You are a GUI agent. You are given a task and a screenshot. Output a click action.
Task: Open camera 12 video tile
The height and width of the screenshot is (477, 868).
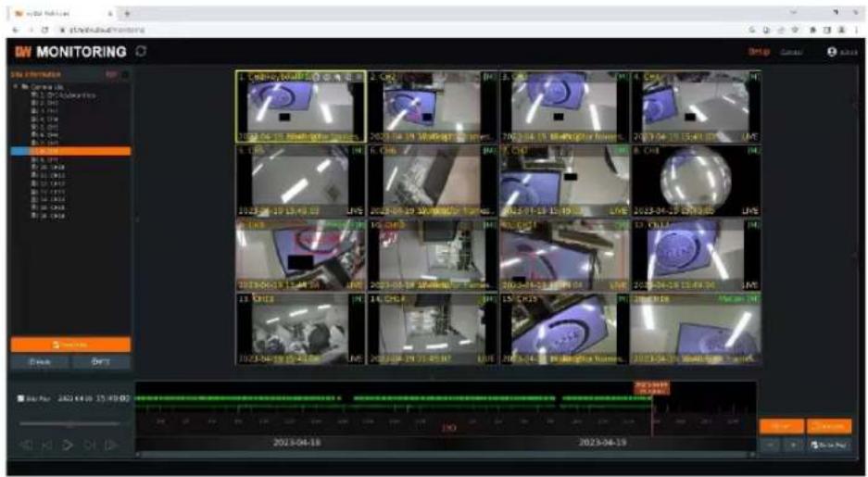pos(697,255)
